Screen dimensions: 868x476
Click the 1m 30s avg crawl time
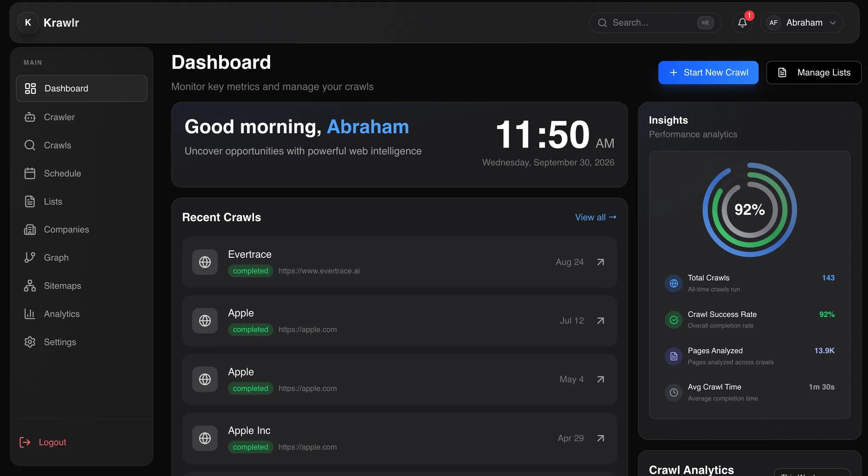822,387
